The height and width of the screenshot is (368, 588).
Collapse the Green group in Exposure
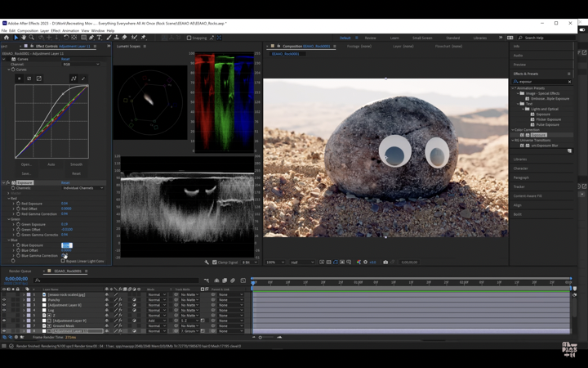(x=9, y=219)
